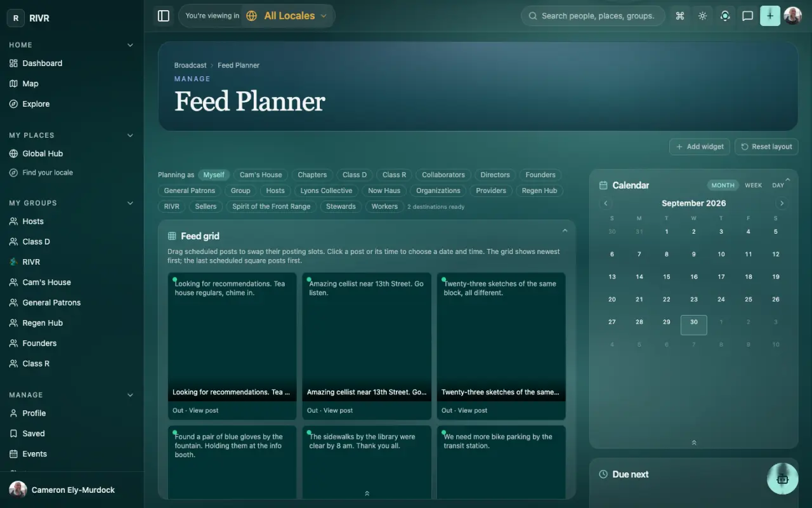Switch calendar to MONTH view
Viewport: 812px width, 508px height.
point(723,185)
